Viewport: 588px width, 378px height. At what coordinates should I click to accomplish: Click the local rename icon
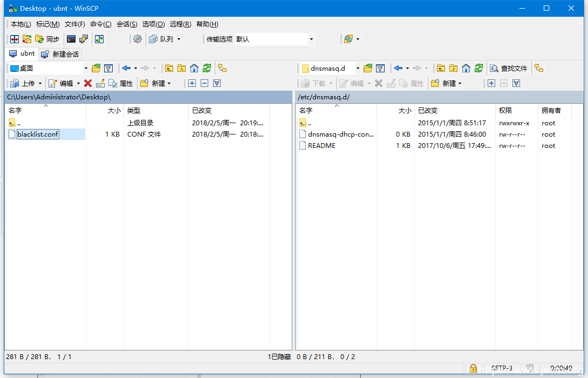pyautogui.click(x=100, y=83)
